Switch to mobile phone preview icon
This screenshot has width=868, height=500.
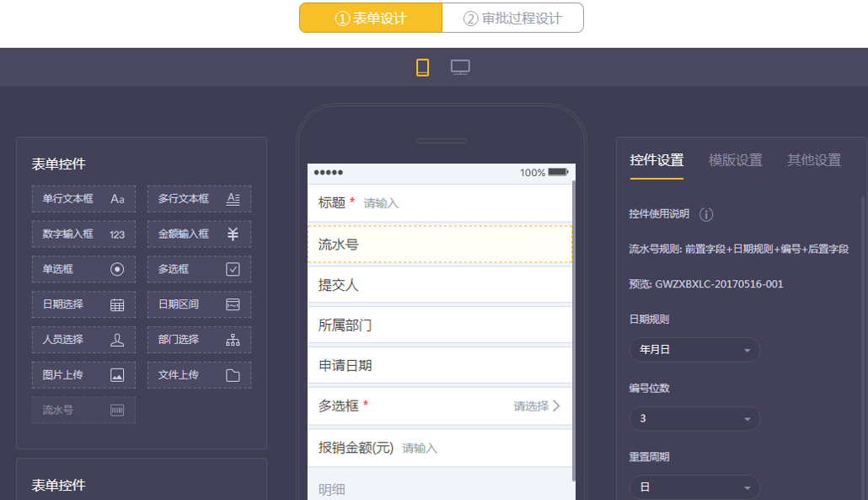422,67
